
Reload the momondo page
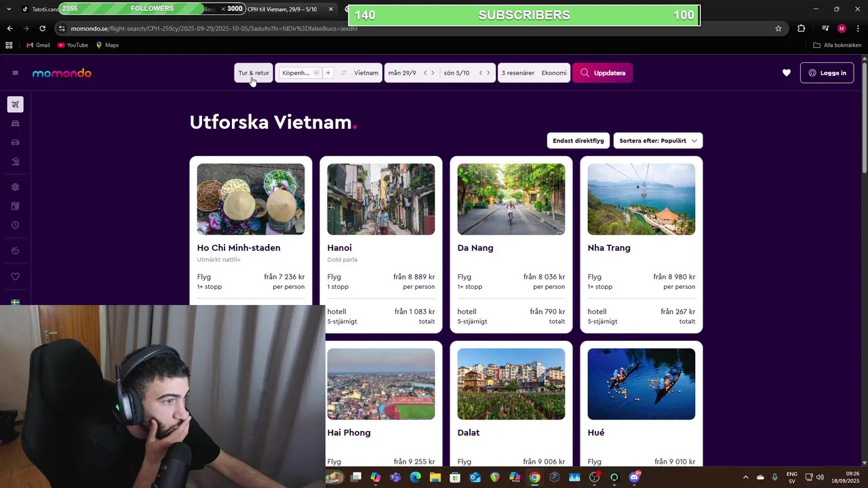tap(42, 28)
